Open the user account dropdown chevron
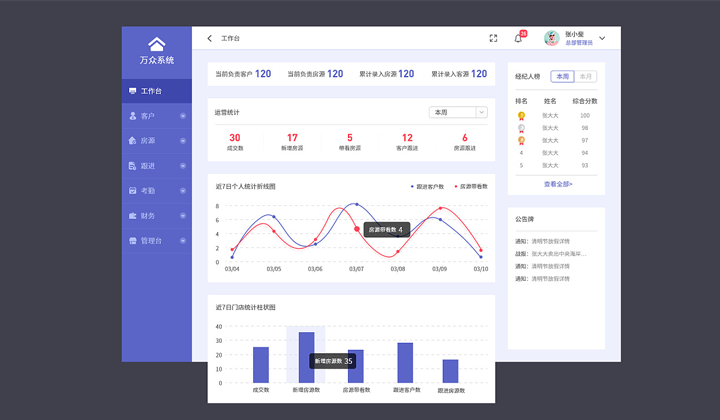Screen dimensions: 720x420 pos(602,38)
